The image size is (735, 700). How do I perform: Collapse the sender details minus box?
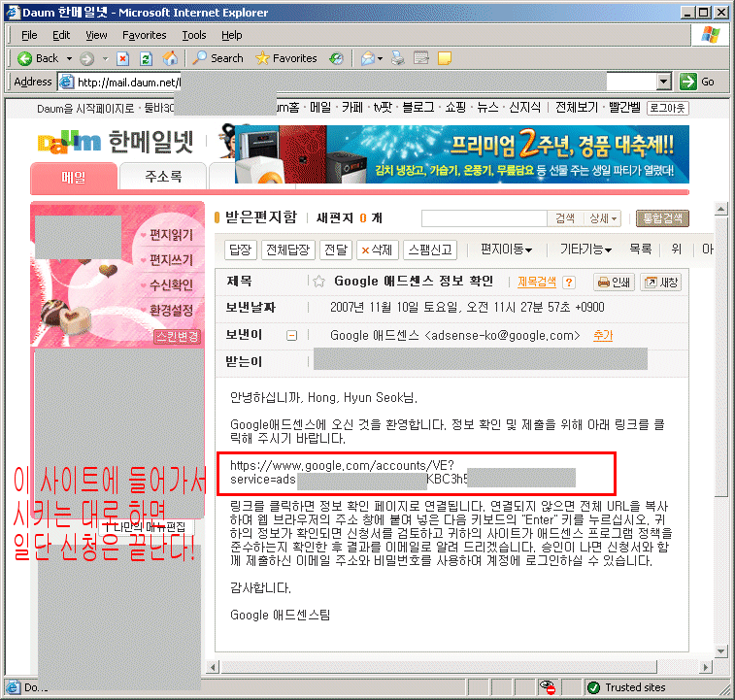(291, 335)
